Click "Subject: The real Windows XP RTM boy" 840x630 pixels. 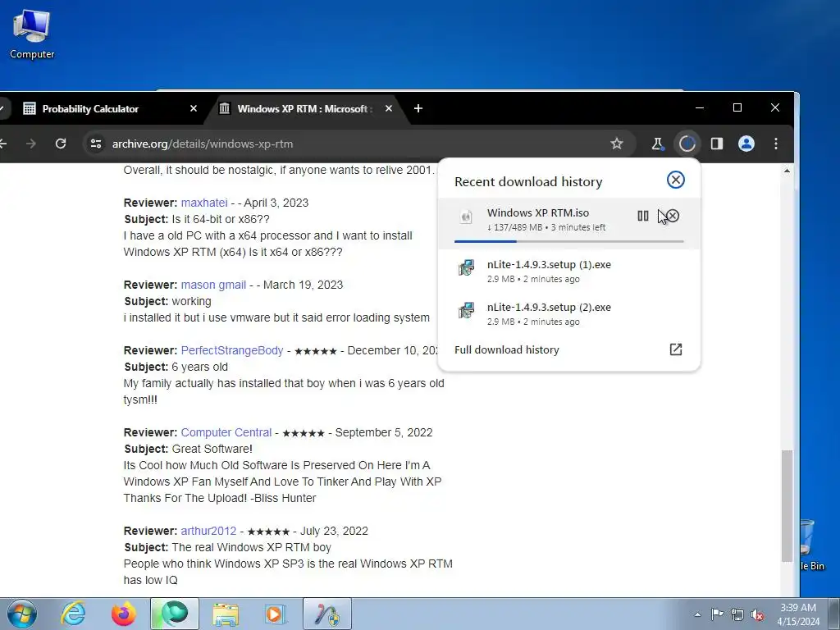click(x=227, y=547)
